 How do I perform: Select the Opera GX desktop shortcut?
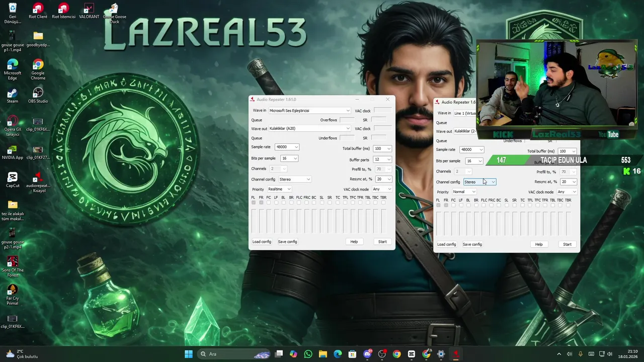pyautogui.click(x=13, y=126)
